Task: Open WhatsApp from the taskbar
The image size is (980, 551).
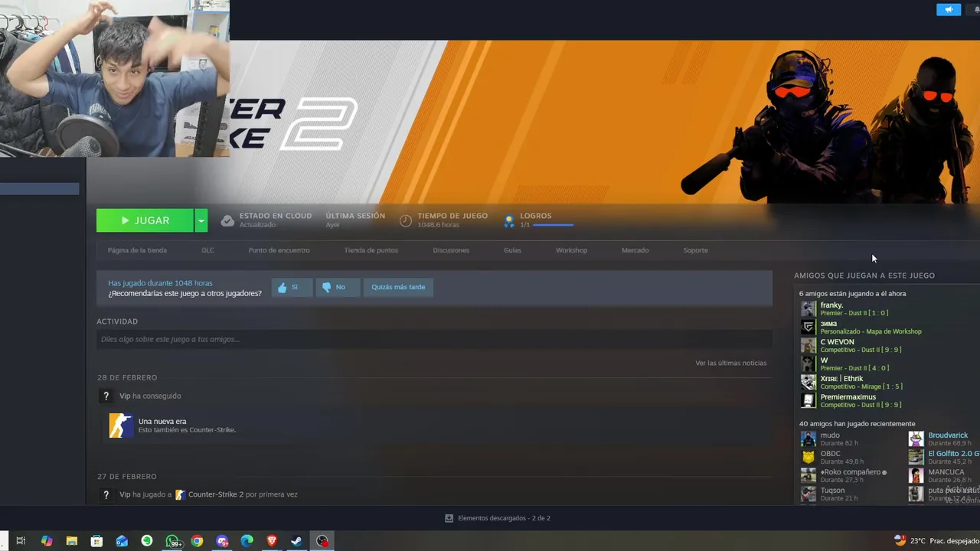Action: point(173,541)
